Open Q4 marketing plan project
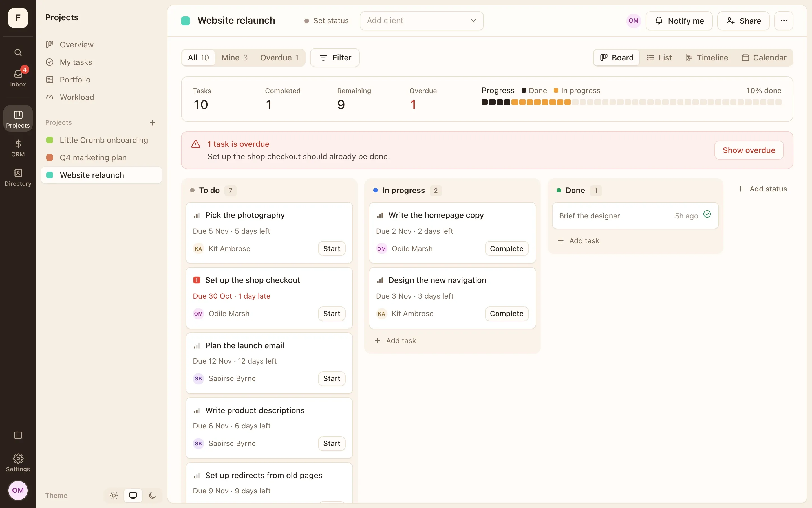Viewport: 812px width, 508px height. click(x=101, y=157)
